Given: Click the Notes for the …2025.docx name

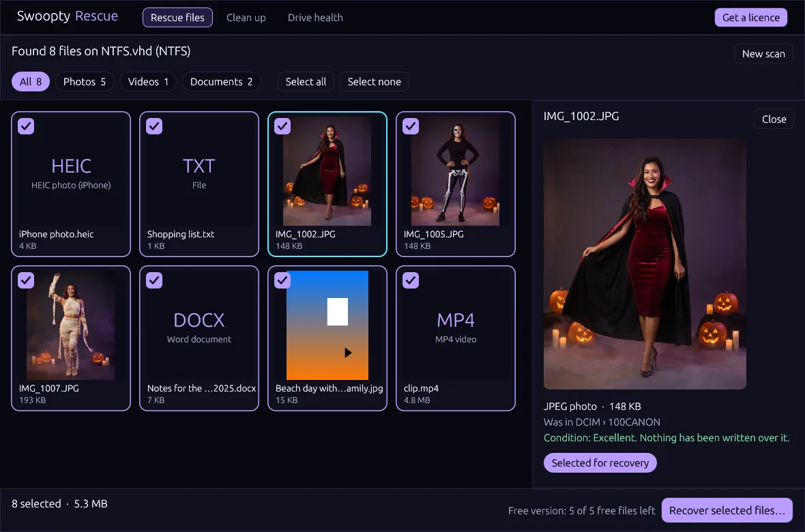Looking at the screenshot, I should pos(201,388).
